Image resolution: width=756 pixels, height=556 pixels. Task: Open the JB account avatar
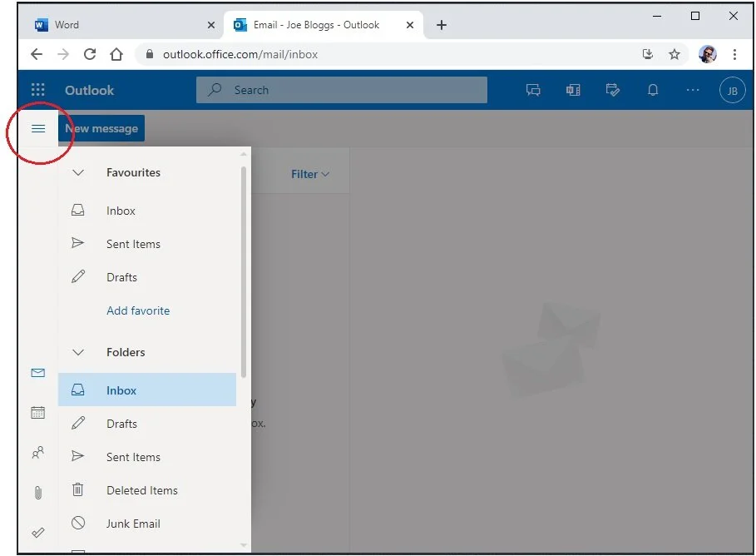733,90
